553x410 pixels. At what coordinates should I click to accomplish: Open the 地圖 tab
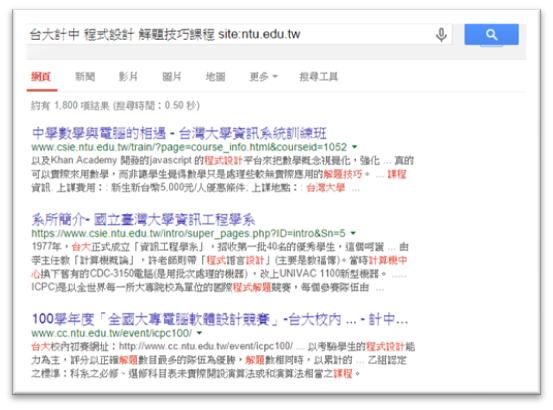215,77
